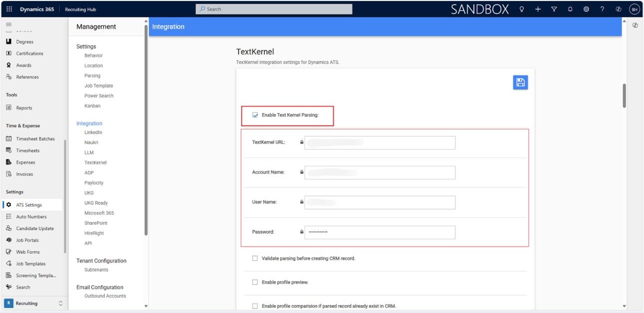Select ATS Settings in left navigation
This screenshot has width=644, height=313.
pyautogui.click(x=33, y=205)
